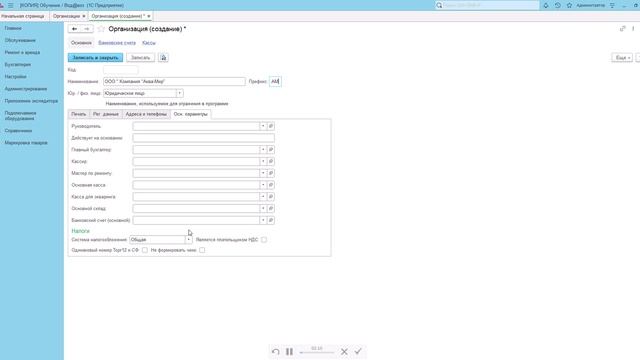Viewport: 640px width, 360px height.
Task: Open the Настройки section in sidebar
Action: pos(16,77)
